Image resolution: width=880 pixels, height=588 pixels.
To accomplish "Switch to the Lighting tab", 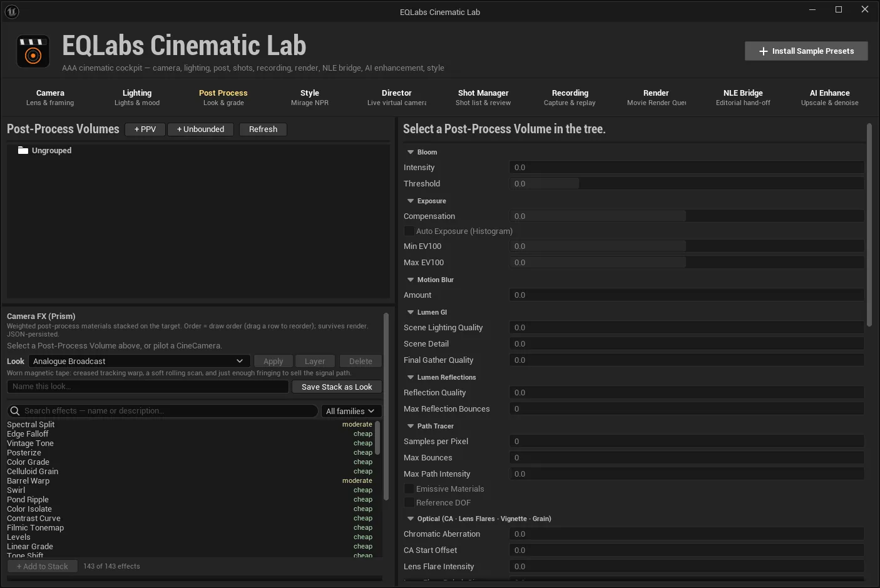I will [x=137, y=98].
